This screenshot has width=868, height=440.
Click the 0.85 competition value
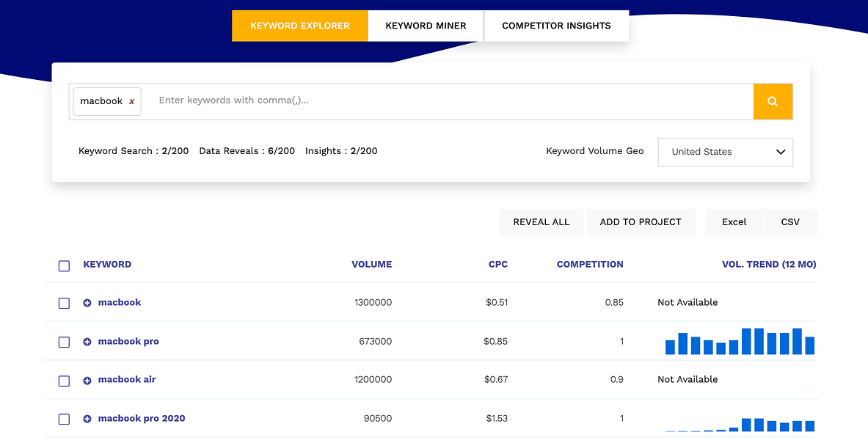click(x=614, y=302)
